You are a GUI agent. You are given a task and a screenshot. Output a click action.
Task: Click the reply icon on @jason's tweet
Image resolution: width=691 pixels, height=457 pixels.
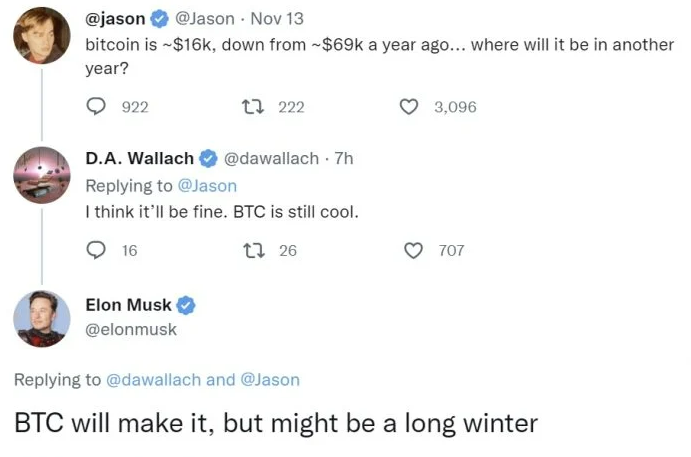click(97, 107)
